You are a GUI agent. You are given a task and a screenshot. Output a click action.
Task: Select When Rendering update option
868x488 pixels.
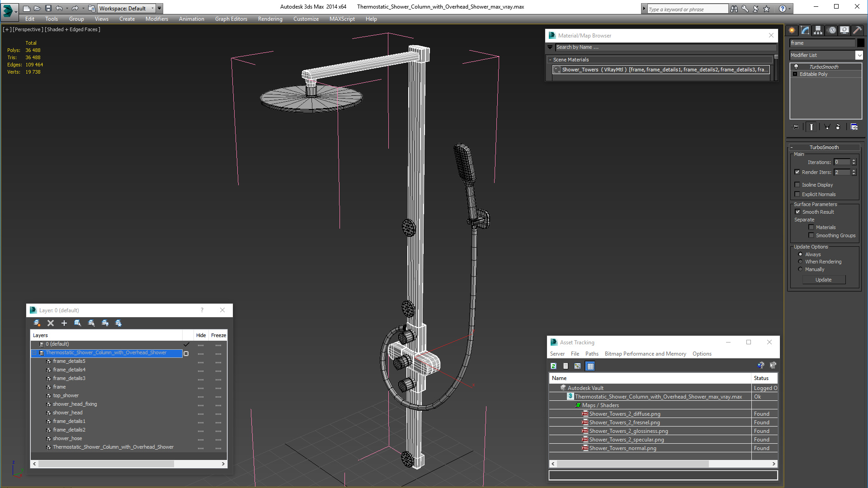pyautogui.click(x=800, y=262)
